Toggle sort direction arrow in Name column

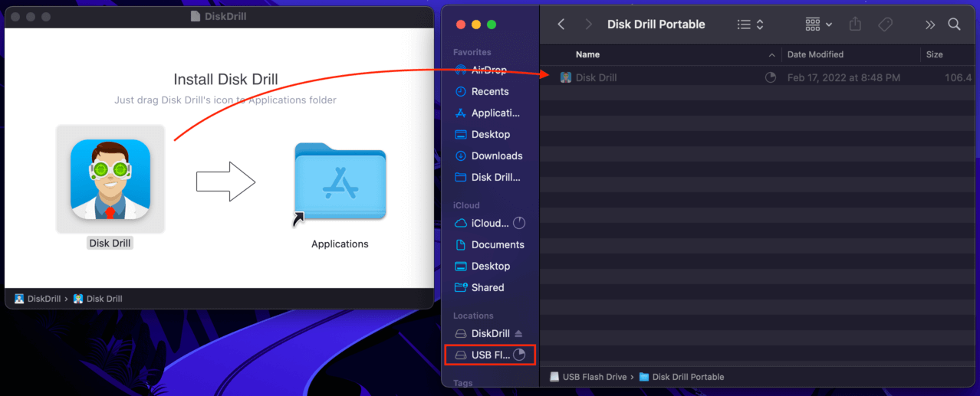click(771, 55)
